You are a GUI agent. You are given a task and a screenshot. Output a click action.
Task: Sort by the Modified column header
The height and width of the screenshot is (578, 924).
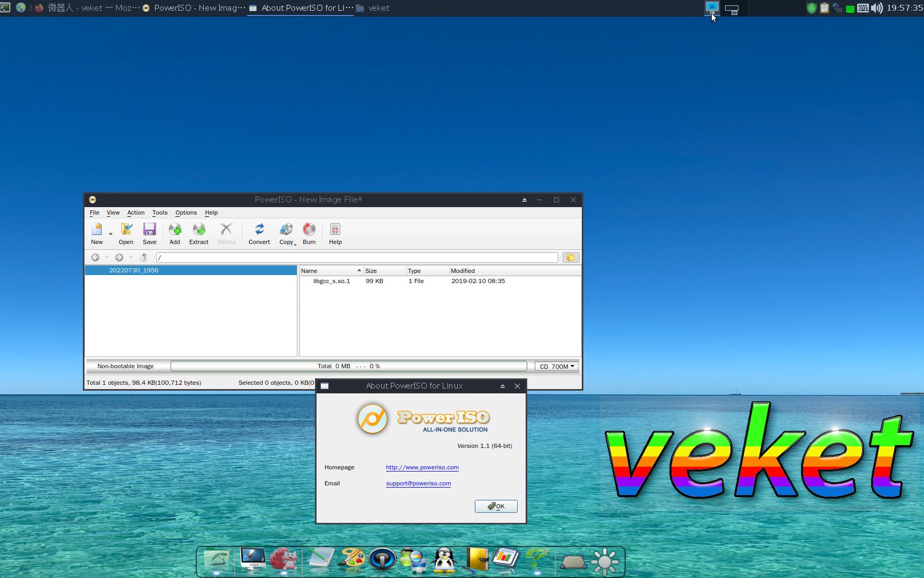click(515, 271)
